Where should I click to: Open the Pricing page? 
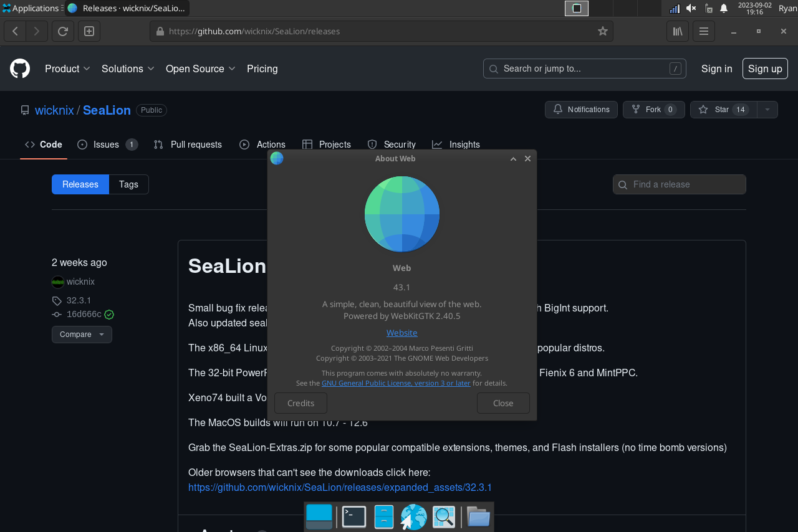262,69
